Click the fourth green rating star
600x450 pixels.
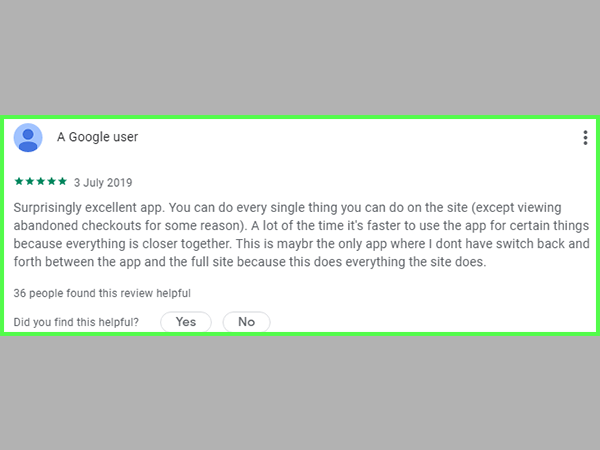pyautogui.click(x=52, y=181)
